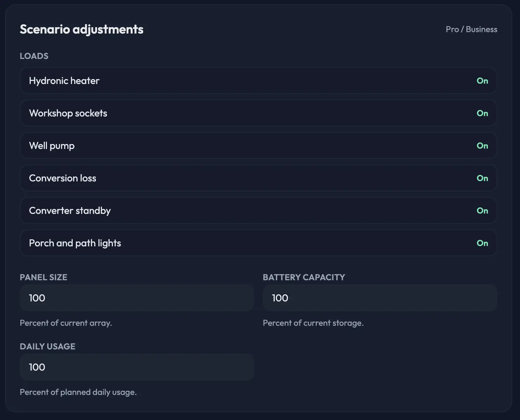The width and height of the screenshot is (520, 420).
Task: Click the Panel size input field
Action: click(x=137, y=298)
